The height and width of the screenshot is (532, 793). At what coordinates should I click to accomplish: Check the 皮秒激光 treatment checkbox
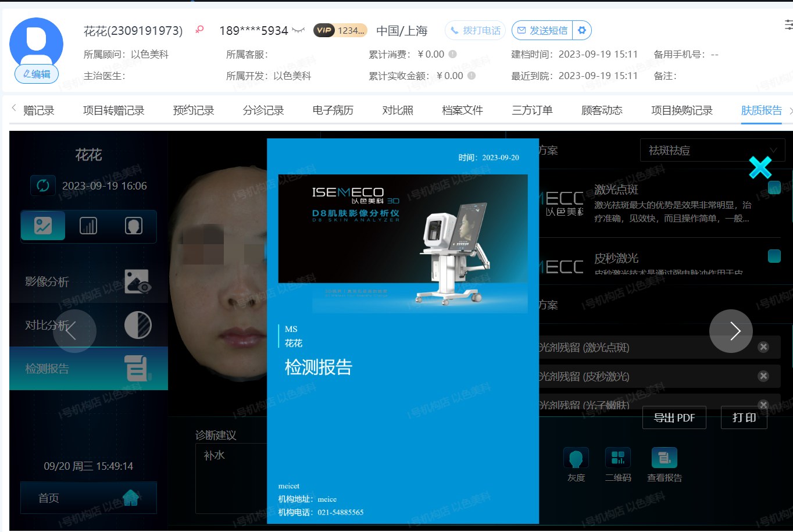coord(774,256)
